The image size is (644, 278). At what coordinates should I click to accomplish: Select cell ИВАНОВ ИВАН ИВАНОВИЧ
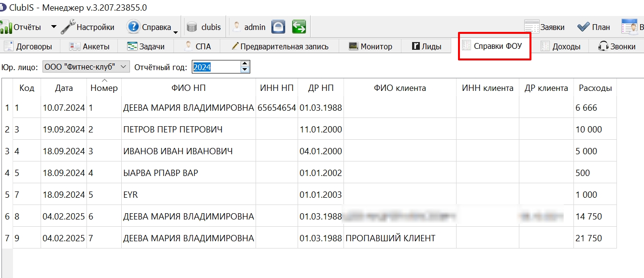tap(188, 151)
